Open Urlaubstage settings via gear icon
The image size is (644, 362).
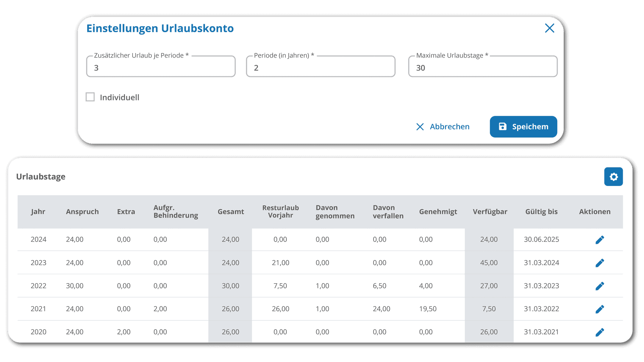pyautogui.click(x=613, y=176)
